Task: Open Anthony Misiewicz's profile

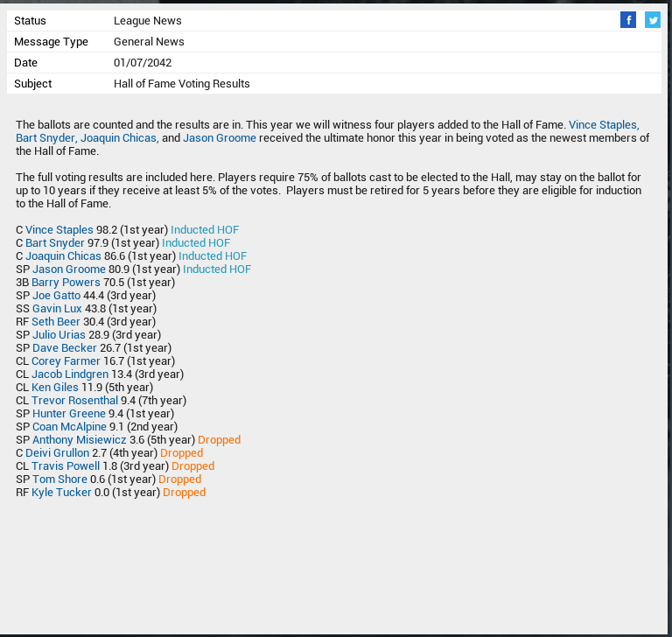Action: click(x=79, y=440)
